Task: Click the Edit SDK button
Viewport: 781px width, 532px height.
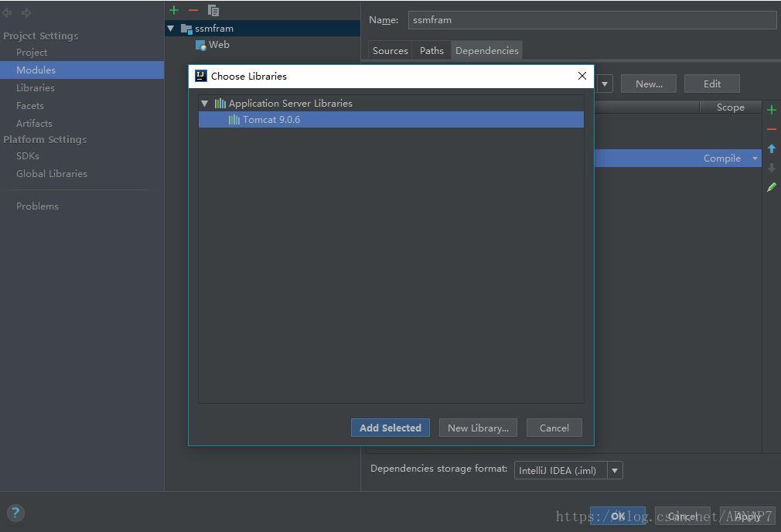Action: pos(711,84)
